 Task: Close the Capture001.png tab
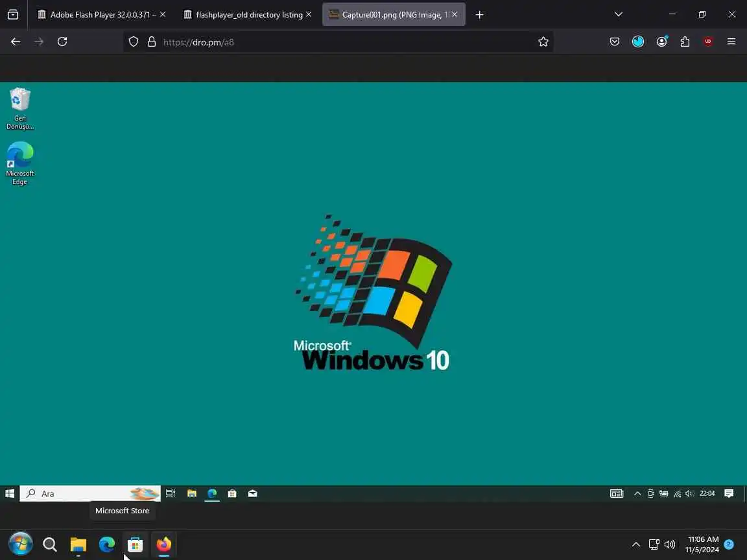click(x=455, y=15)
